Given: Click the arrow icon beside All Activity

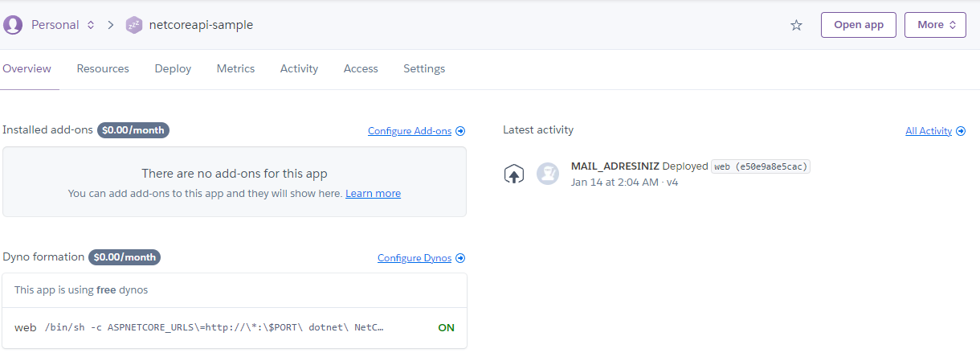Looking at the screenshot, I should (x=961, y=131).
